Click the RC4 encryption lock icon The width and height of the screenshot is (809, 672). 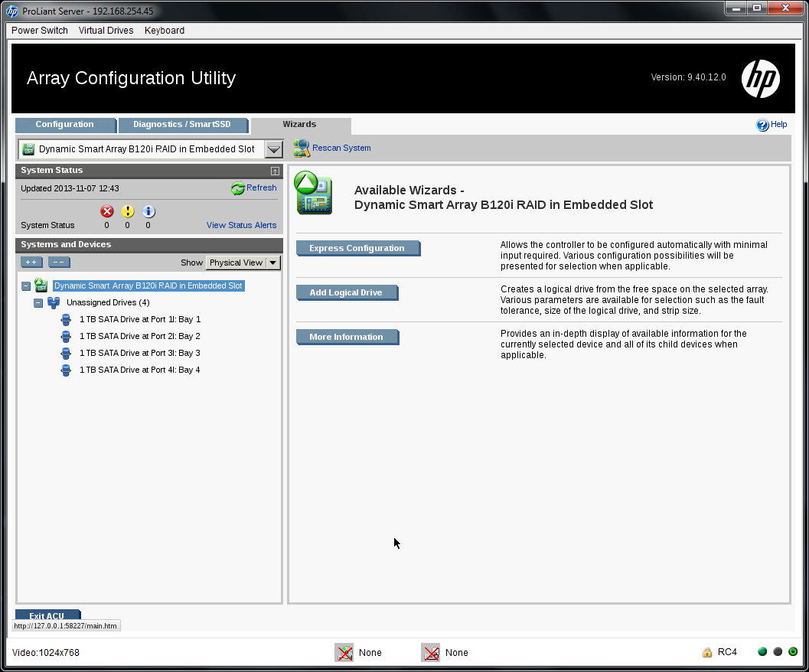(x=707, y=653)
